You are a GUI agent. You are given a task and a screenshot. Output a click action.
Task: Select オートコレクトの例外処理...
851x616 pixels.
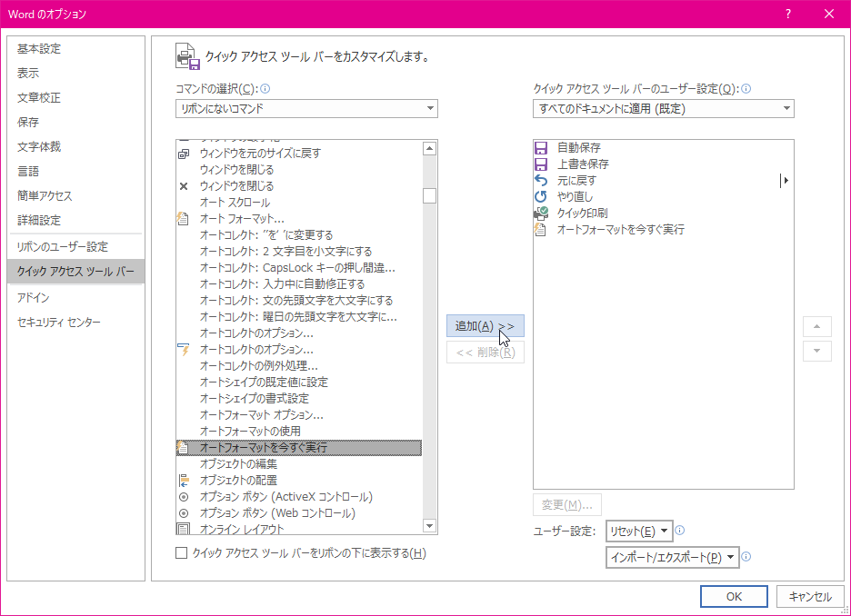tap(299, 365)
